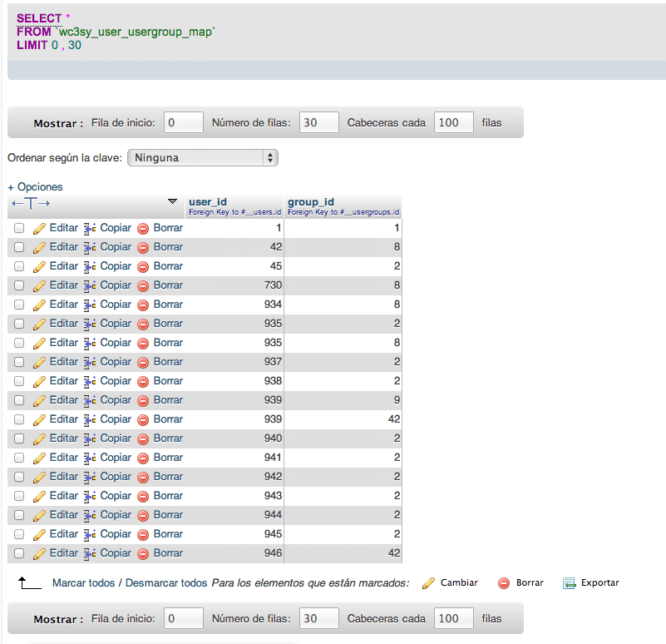Click Exportar for marked elements
This screenshot has height=644, width=666.
600,582
